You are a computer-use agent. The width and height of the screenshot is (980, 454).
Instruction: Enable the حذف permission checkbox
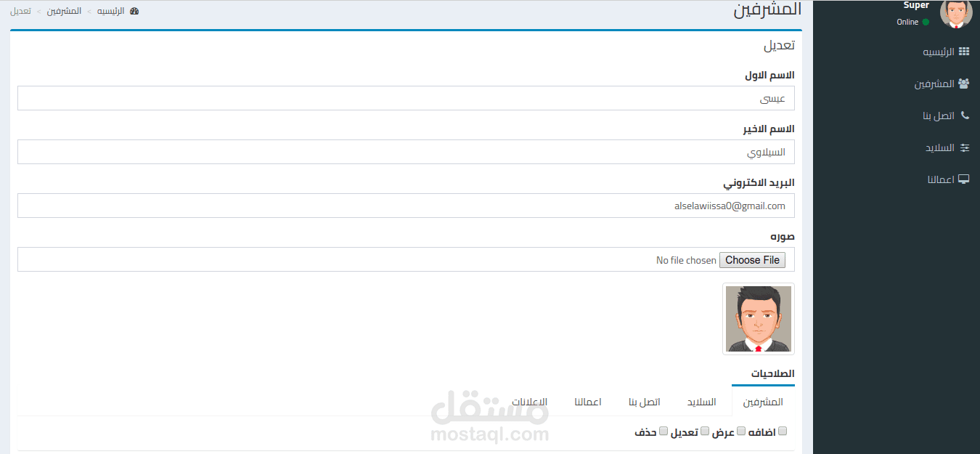[x=663, y=431]
